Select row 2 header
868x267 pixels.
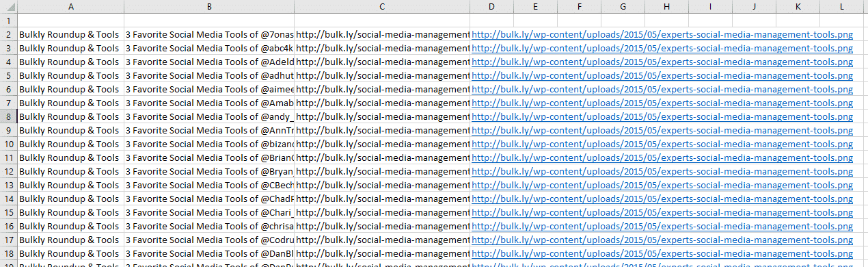[x=9, y=34]
